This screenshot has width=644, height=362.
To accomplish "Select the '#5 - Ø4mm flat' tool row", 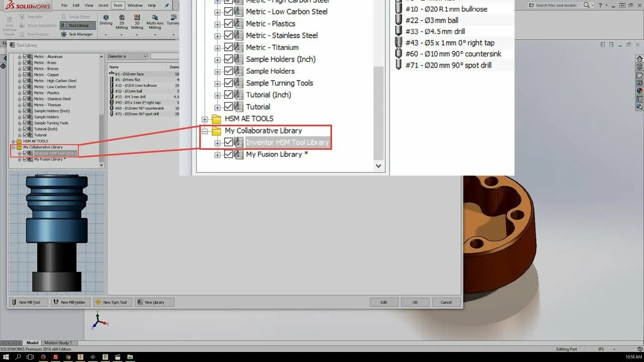I will point(144,80).
